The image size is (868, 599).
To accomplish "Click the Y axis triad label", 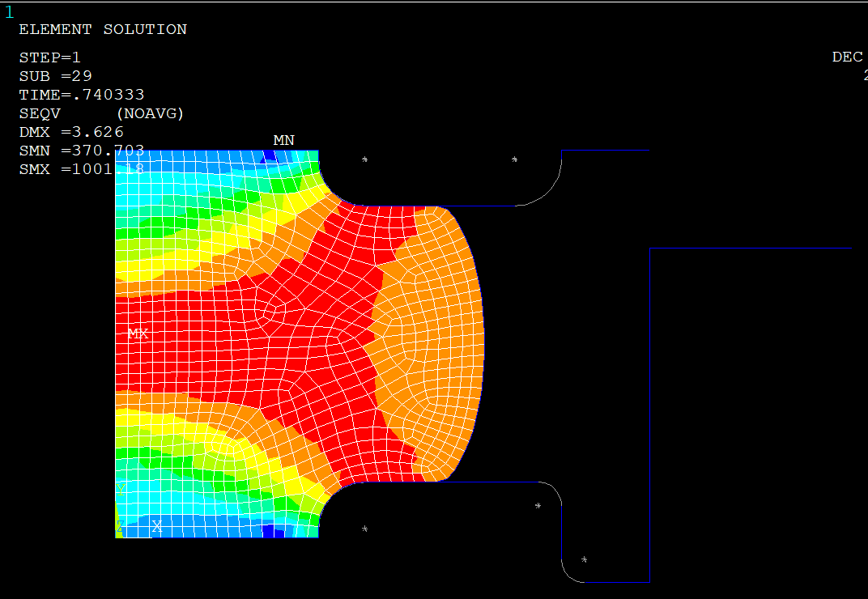I will [x=121, y=490].
